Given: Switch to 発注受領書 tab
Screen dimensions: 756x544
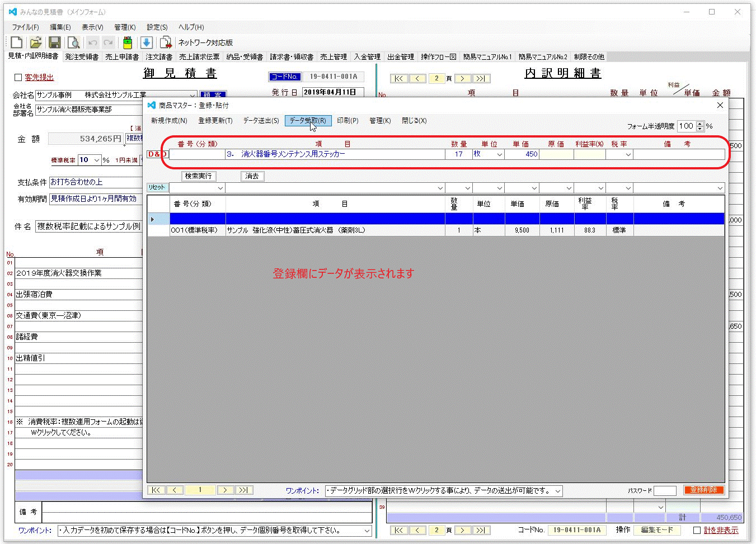Looking at the screenshot, I should [82, 57].
